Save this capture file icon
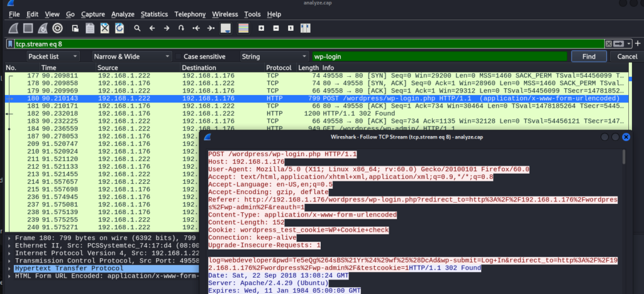Viewport: 644px width, 294px height. pos(90,28)
